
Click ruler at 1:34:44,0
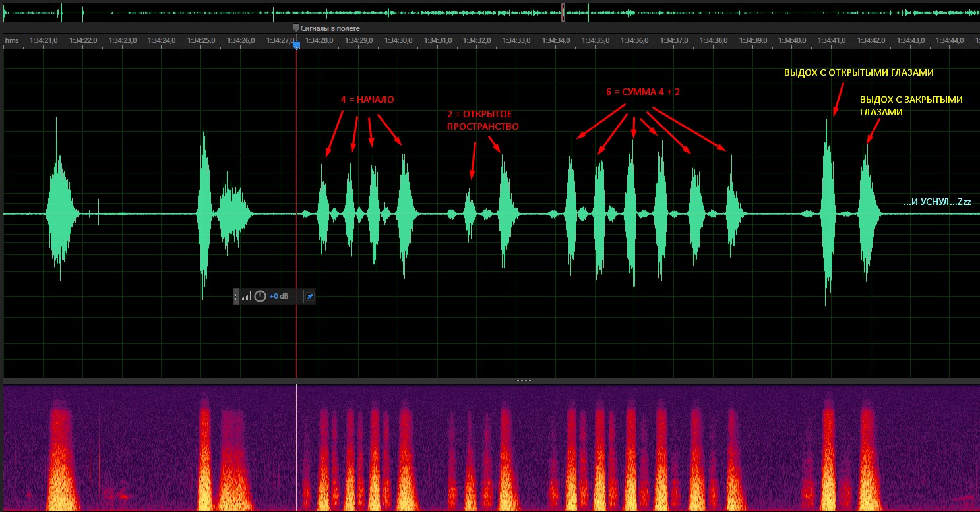950,40
